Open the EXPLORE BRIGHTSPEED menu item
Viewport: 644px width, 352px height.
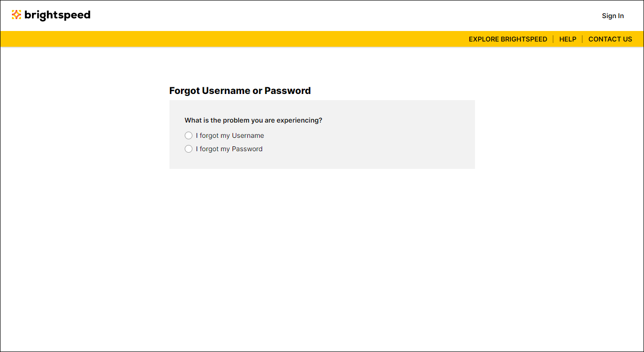click(x=508, y=39)
